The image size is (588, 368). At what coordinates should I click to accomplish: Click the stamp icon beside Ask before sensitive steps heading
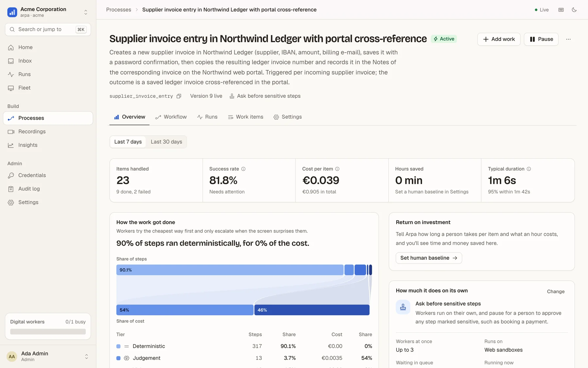coord(403,307)
